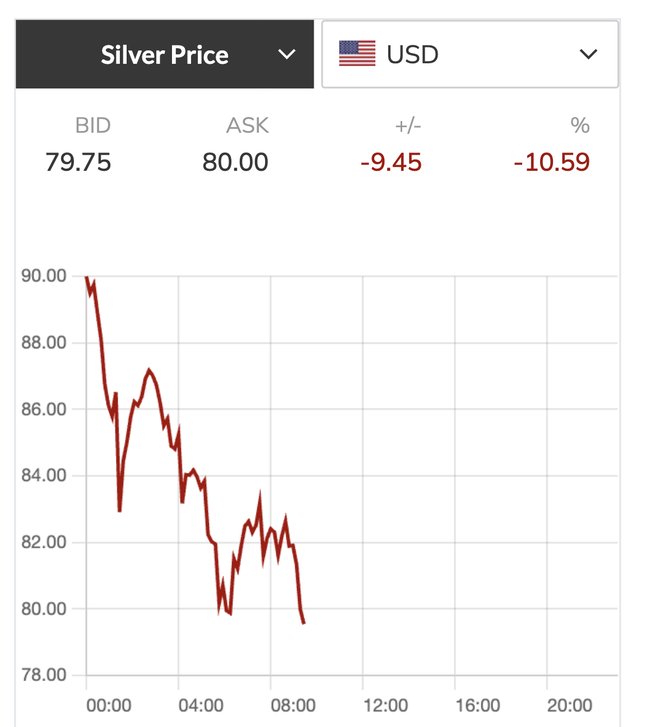Click the BID value 79.75
The height and width of the screenshot is (727, 660).
coord(78,161)
